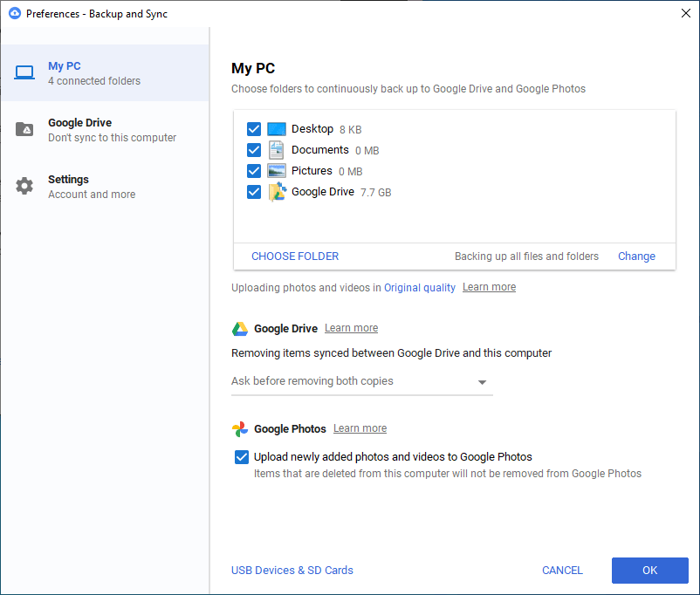Click the Google Drive sidebar icon
This screenshot has height=595, width=700.
[x=24, y=129]
